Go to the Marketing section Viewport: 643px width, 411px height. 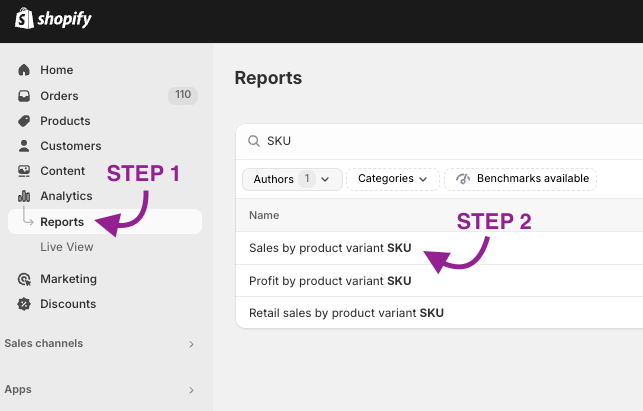pyautogui.click(x=68, y=279)
